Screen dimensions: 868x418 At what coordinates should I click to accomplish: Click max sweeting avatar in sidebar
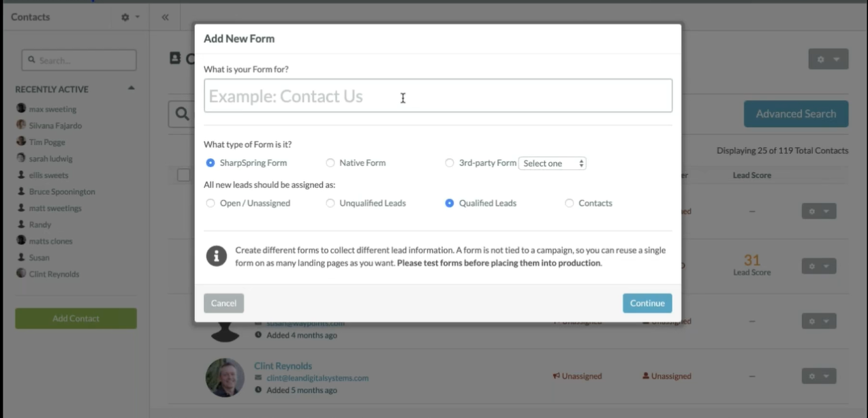coord(21,109)
